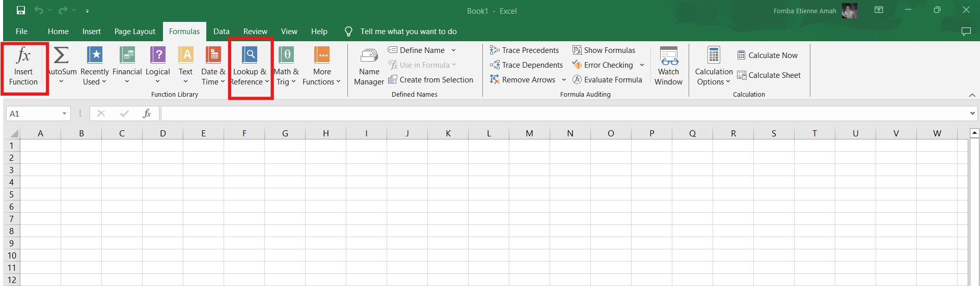Toggle Show Formulas mode
This screenshot has width=980, height=286.
(604, 50)
